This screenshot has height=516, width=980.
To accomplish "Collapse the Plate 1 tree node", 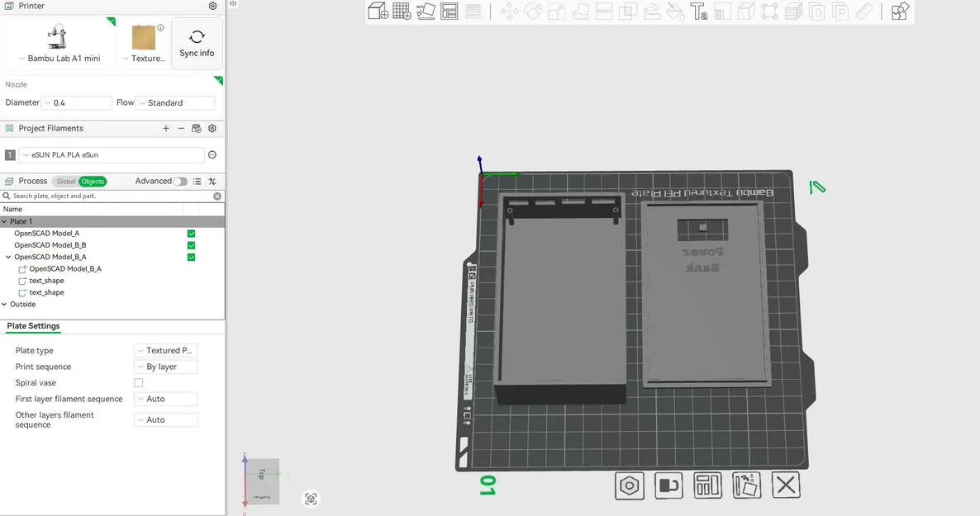I will [x=4, y=222].
